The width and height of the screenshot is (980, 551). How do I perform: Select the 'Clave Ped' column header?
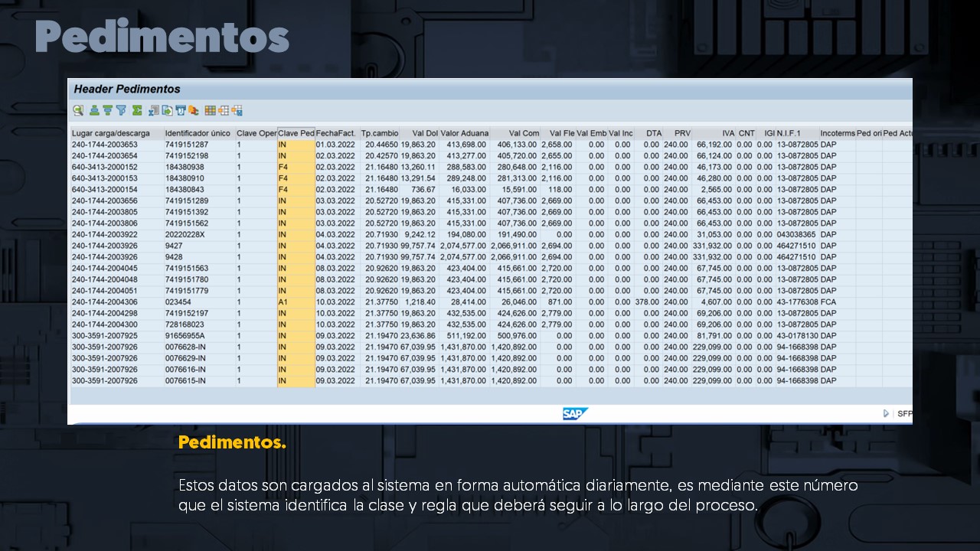point(296,133)
